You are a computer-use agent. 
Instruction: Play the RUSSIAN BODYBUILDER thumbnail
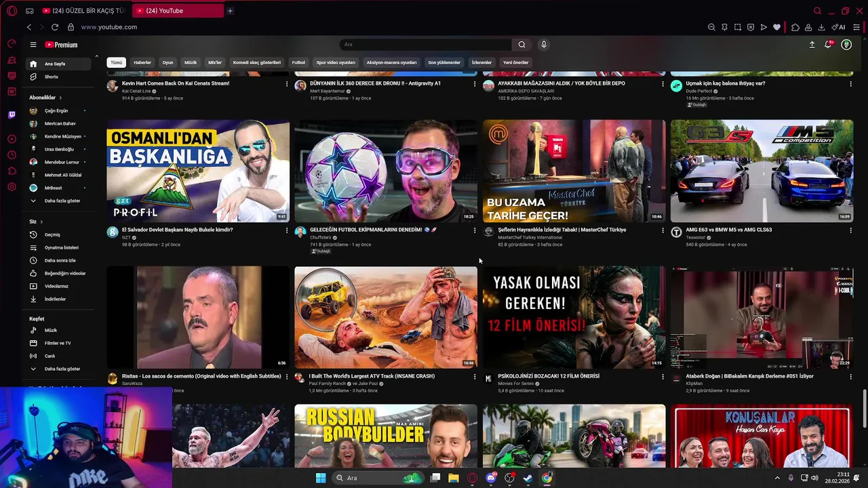386,436
